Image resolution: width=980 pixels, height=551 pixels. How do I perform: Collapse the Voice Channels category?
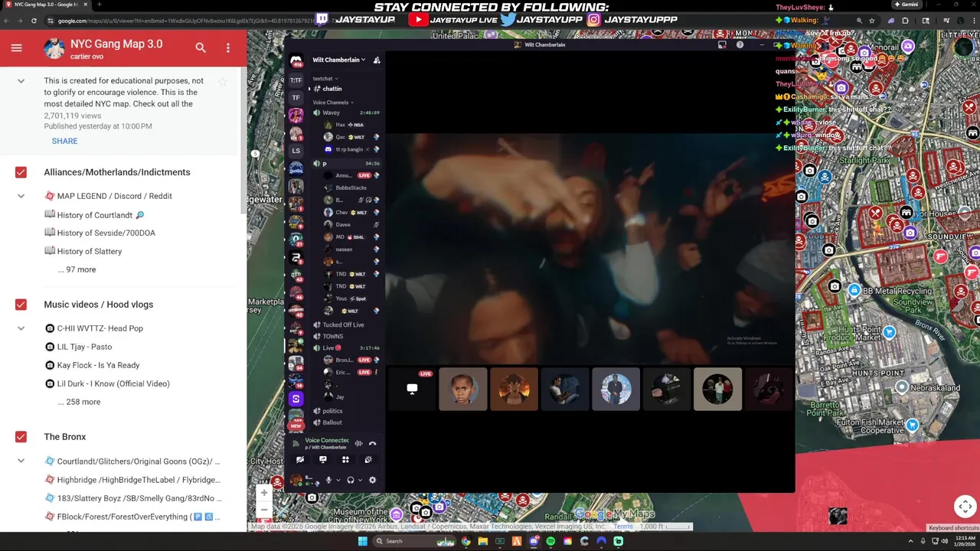[x=333, y=103]
